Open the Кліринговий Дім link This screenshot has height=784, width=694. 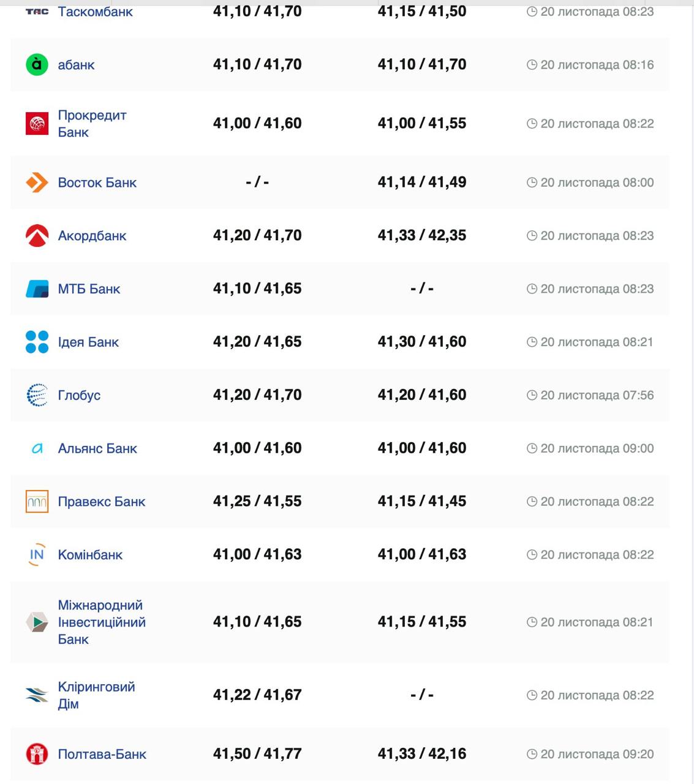click(x=96, y=695)
